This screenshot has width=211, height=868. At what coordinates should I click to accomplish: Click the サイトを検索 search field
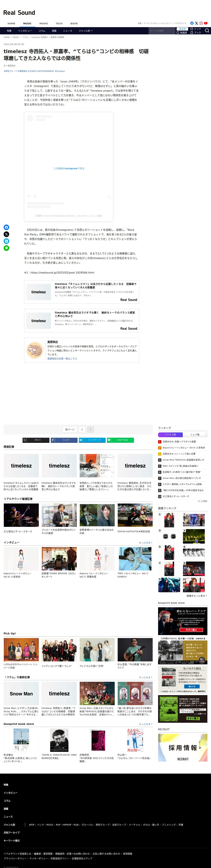pos(162,31)
